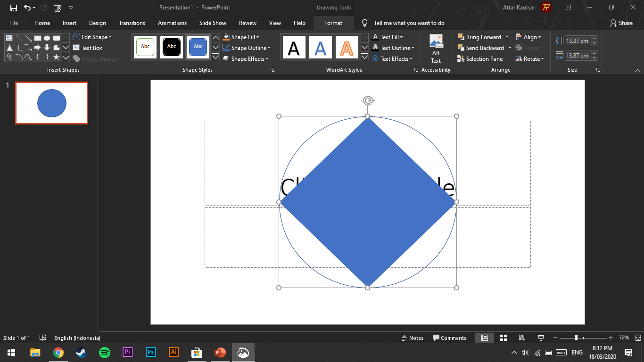Switch to the Slide Show tab
Image resolution: width=644 pixels, height=362 pixels.
[x=213, y=23]
